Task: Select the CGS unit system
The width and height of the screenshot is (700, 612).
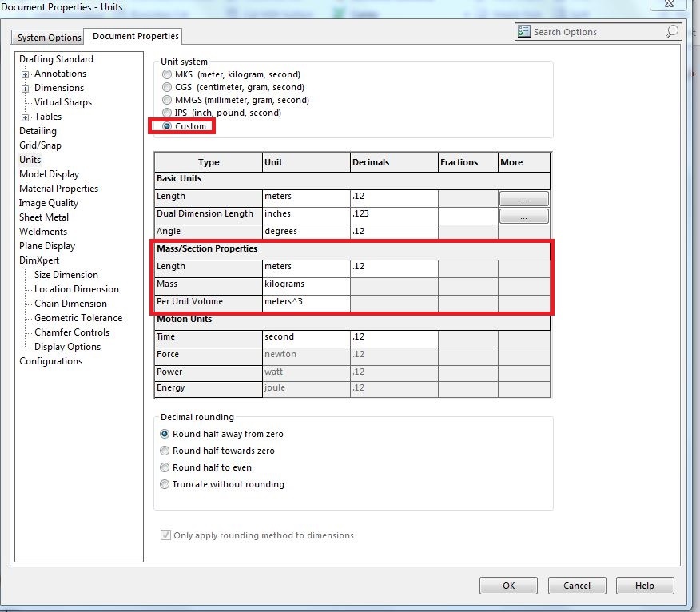Action: click(166, 87)
